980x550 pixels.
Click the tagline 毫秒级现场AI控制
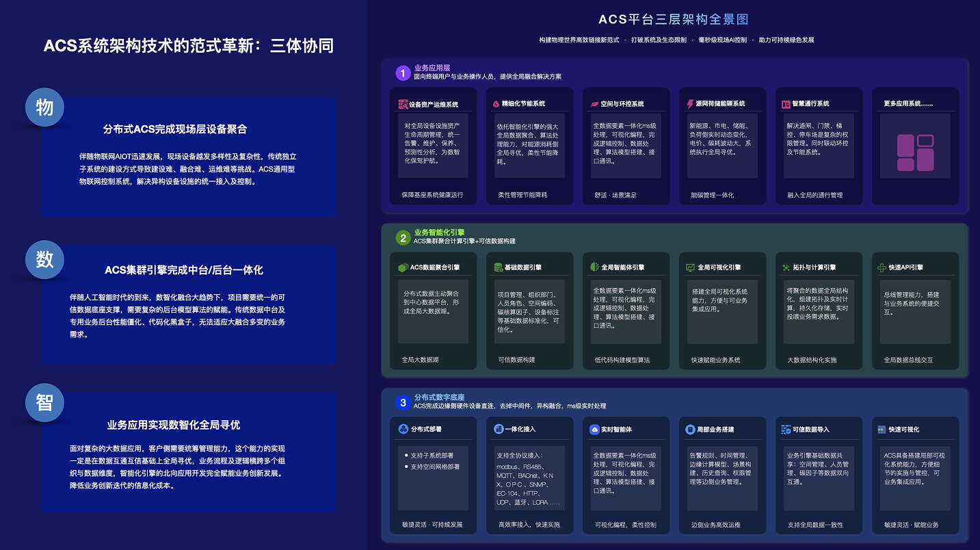[722, 40]
